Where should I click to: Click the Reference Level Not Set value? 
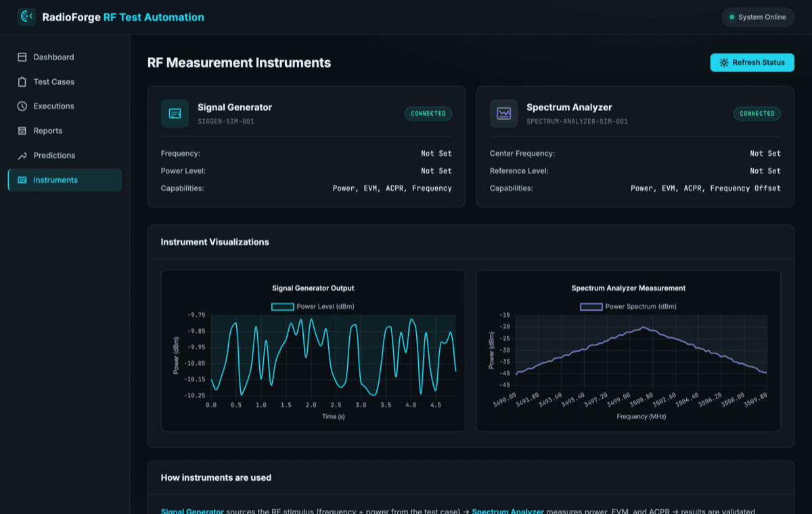pyautogui.click(x=765, y=171)
